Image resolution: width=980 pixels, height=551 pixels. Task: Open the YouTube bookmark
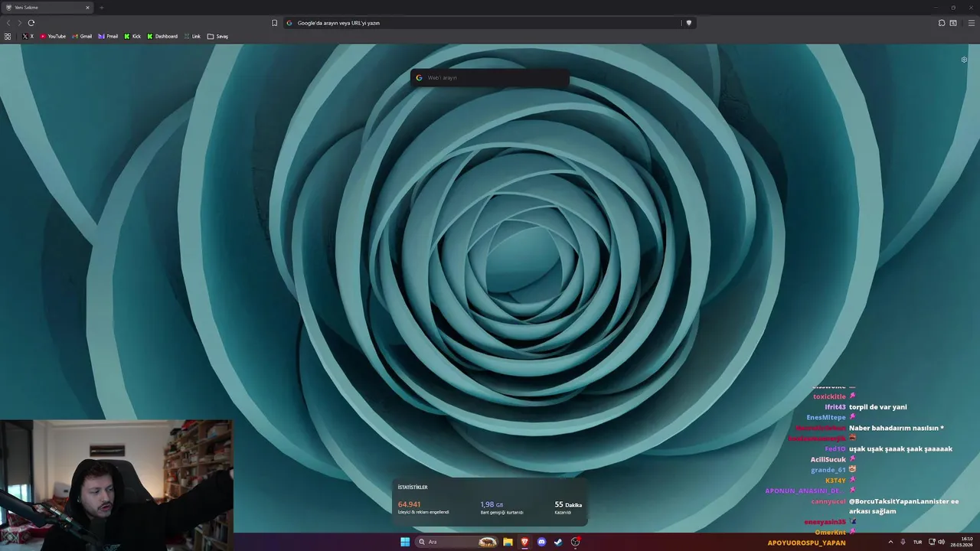53,36
